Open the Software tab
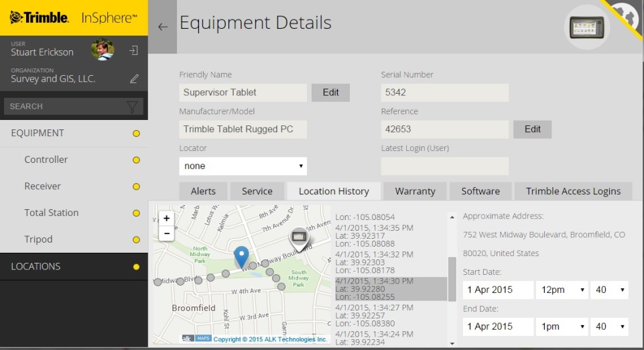The width and height of the screenshot is (644, 350). pyautogui.click(x=480, y=192)
